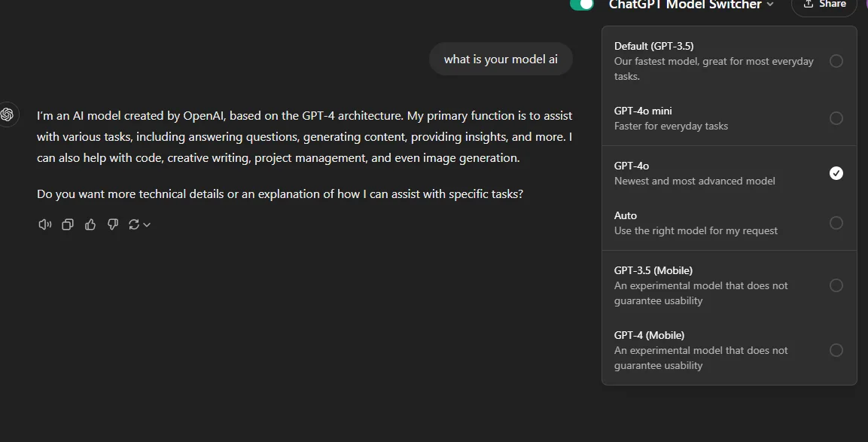
Task: Choose the GPT-3.5 (Mobile) menu entry
Action: click(729, 285)
